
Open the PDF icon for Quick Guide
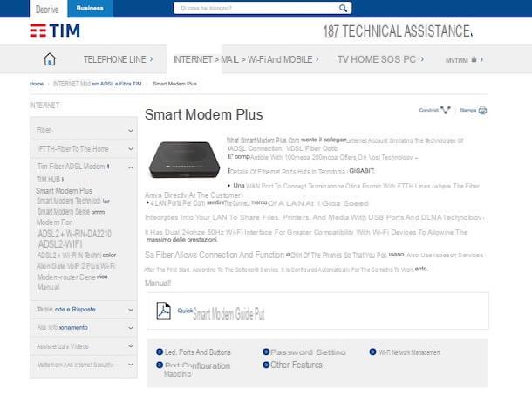[163, 311]
